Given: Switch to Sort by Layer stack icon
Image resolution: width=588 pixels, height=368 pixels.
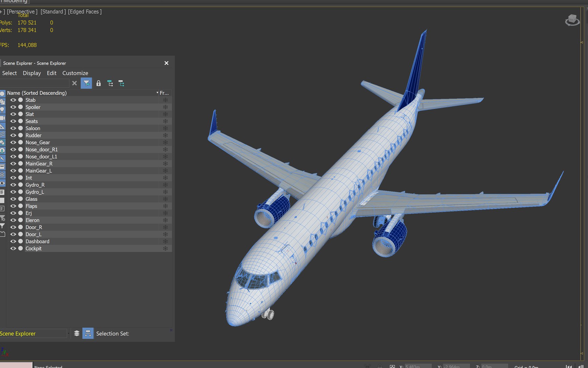Looking at the screenshot, I should coord(77,333).
